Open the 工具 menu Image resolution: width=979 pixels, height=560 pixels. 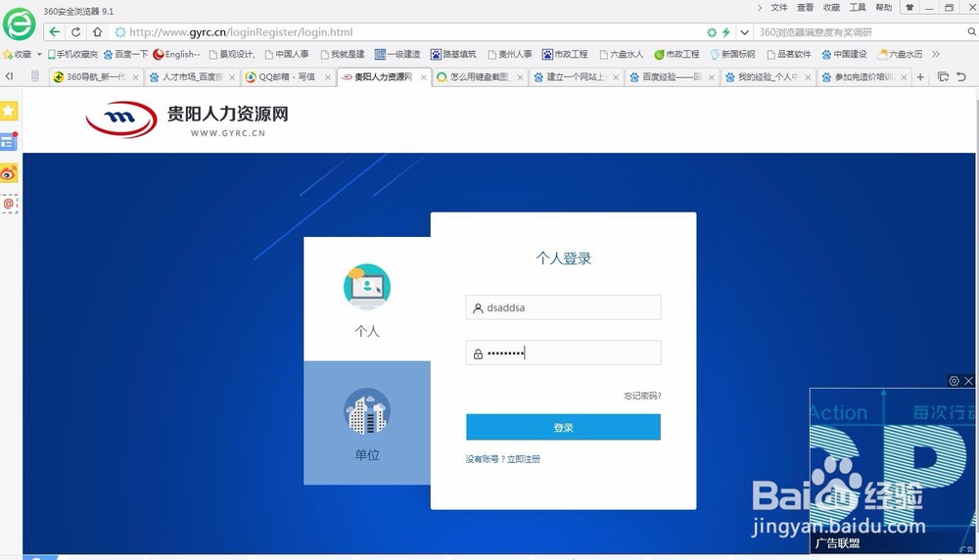pos(858,8)
